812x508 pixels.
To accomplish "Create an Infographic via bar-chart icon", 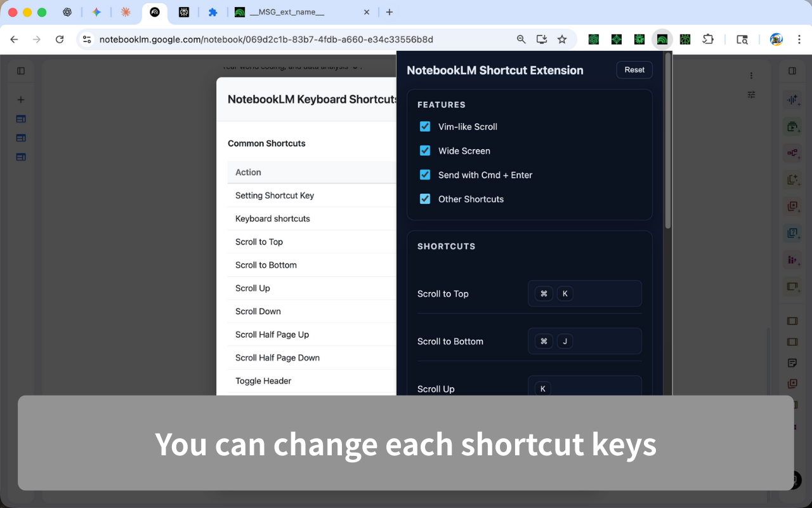I will (792, 260).
